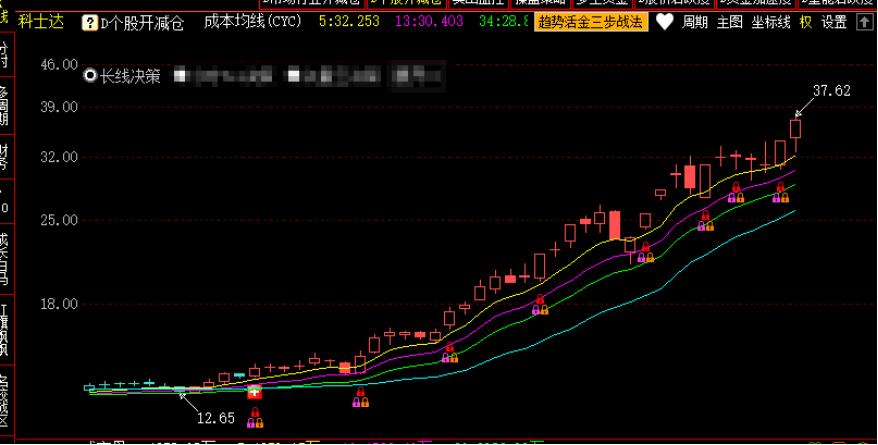878x445 pixels.
Task: Click the 12.65 low price label
Action: pyautogui.click(x=216, y=418)
